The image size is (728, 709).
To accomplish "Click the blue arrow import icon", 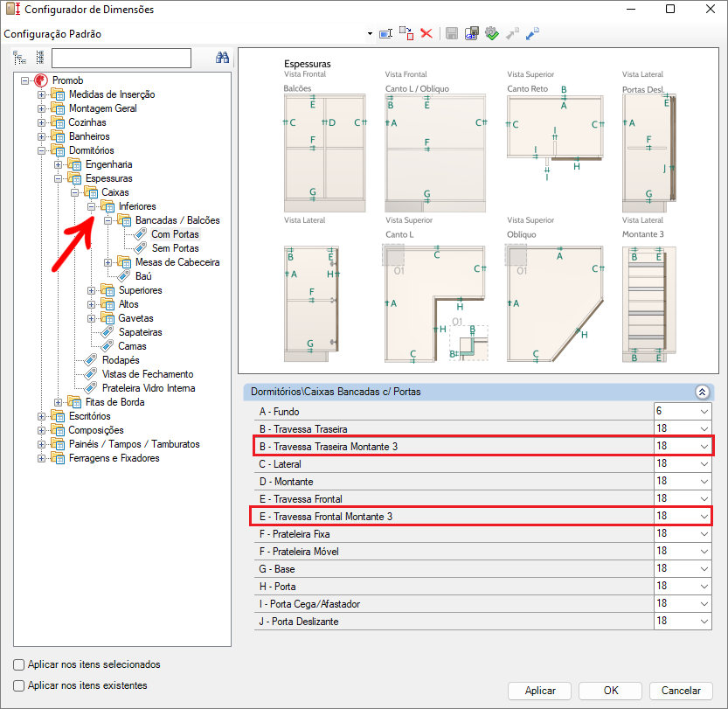I will point(531,33).
